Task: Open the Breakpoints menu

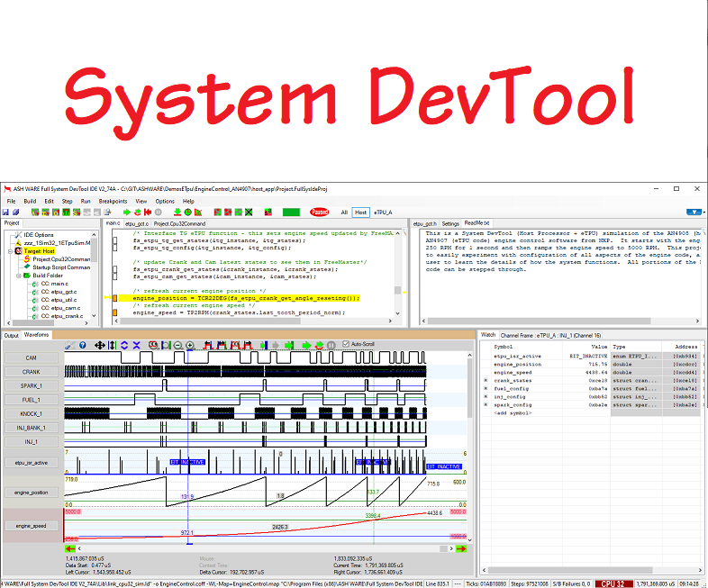Action: [x=113, y=201]
